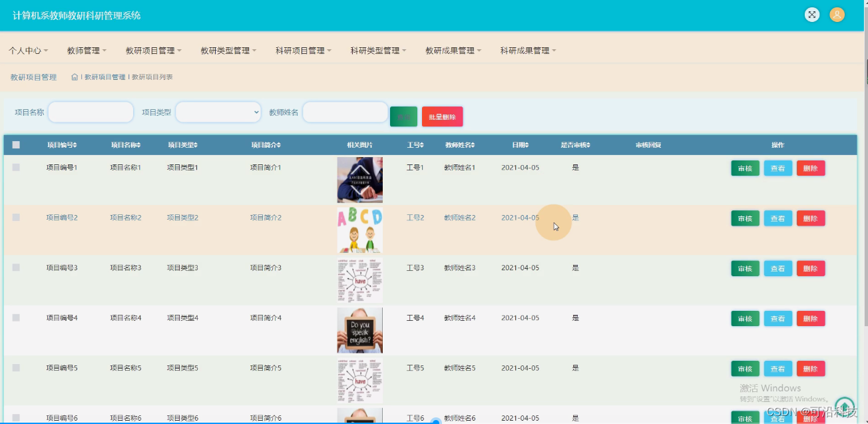868x424 pixels.
Task: Check the row checkbox for 项目编号6
Action: 16,417
